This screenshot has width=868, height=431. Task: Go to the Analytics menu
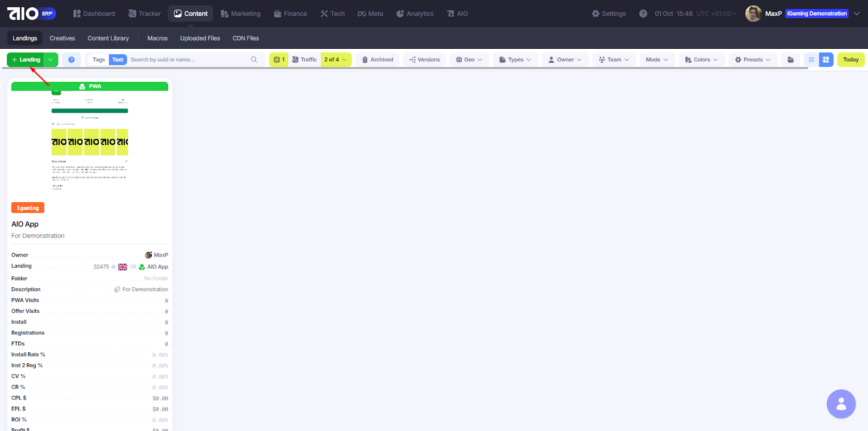pyautogui.click(x=415, y=14)
